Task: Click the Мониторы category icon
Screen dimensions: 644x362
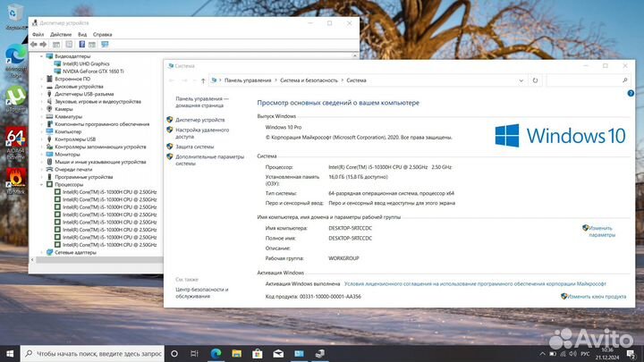Action: [49, 155]
